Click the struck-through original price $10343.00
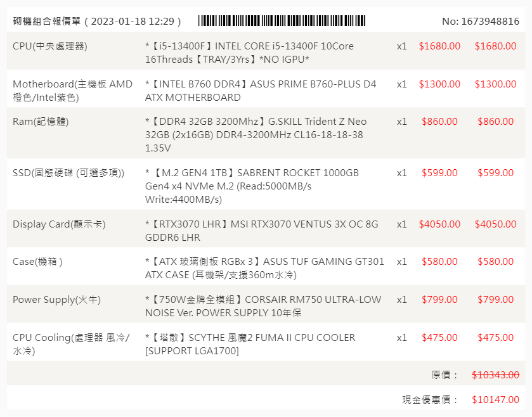 (x=495, y=375)
